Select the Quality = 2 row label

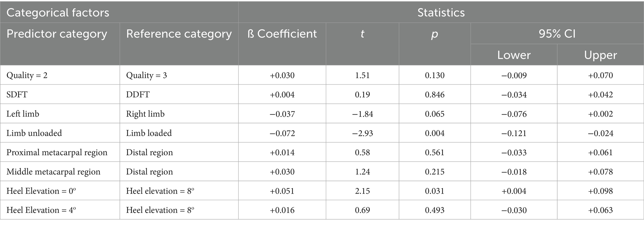tap(27, 76)
